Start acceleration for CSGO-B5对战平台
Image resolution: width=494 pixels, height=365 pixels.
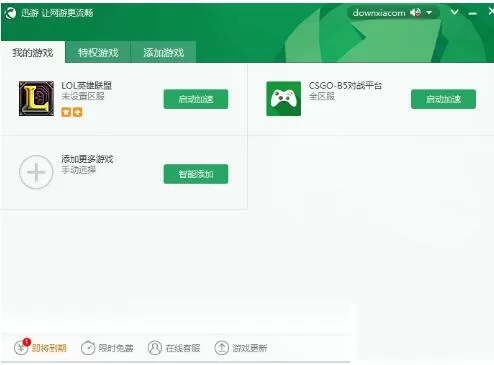point(443,99)
